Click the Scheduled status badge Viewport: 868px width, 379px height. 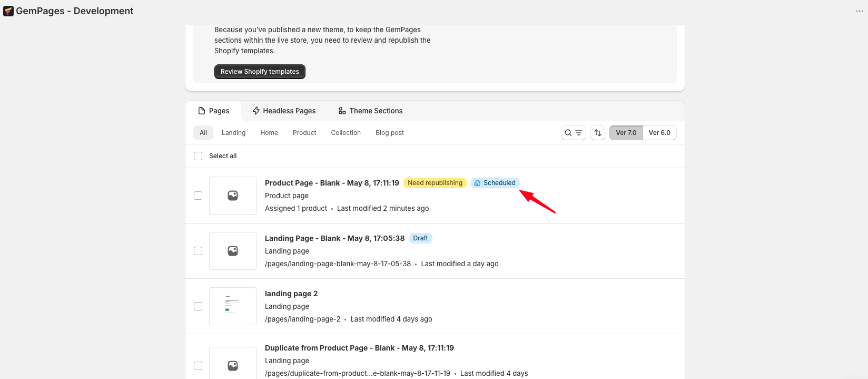[495, 183]
